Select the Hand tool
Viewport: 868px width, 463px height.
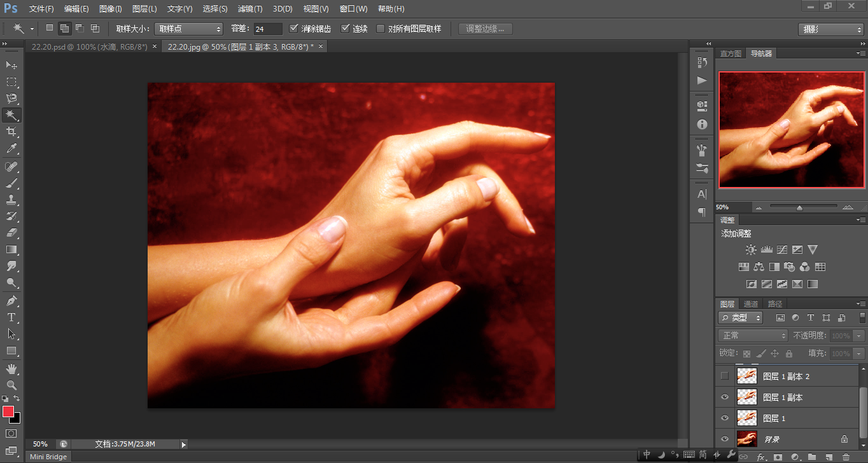[11, 368]
